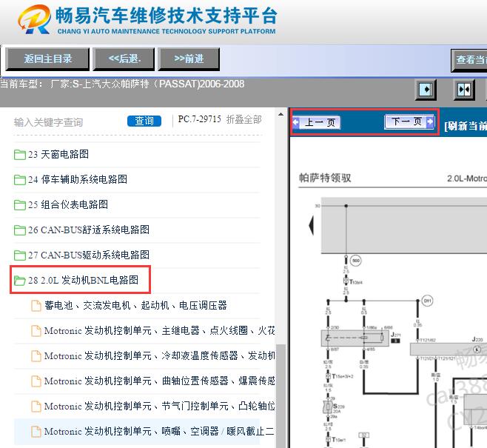This screenshot has width=487, height=448.
Task: Go to next page 下一页
Action: tap(409, 121)
